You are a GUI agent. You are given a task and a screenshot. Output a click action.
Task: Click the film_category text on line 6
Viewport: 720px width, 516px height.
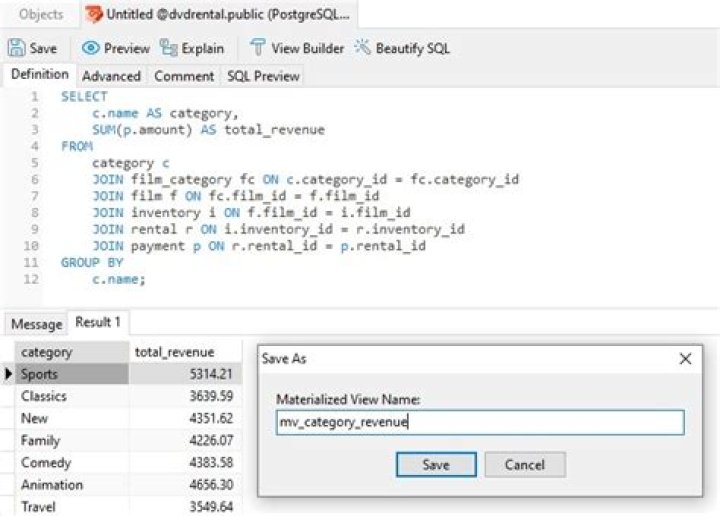point(181,179)
